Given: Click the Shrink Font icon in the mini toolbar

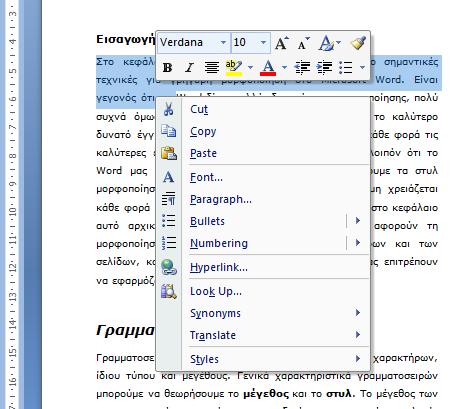Looking at the screenshot, I should click(x=304, y=43).
